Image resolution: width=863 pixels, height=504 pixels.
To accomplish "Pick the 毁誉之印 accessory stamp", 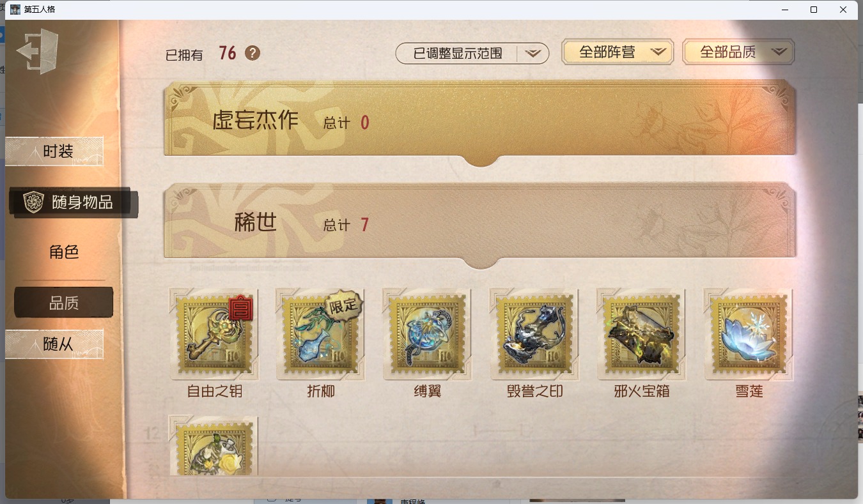I will click(x=534, y=334).
